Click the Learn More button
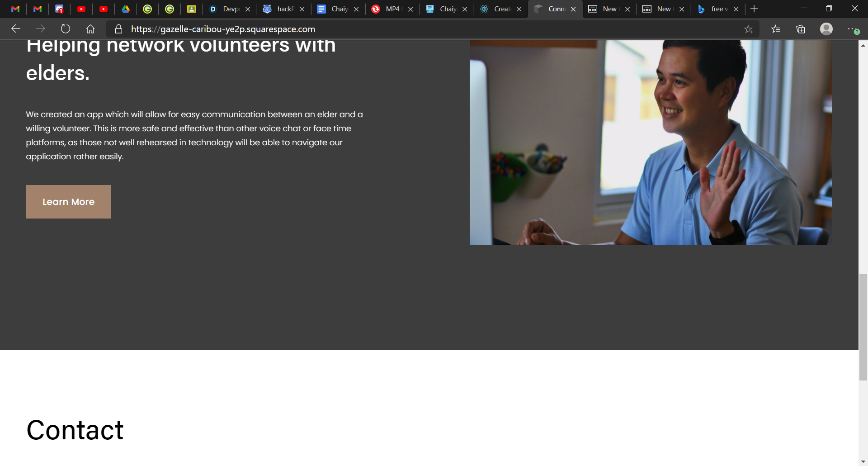 [69, 202]
